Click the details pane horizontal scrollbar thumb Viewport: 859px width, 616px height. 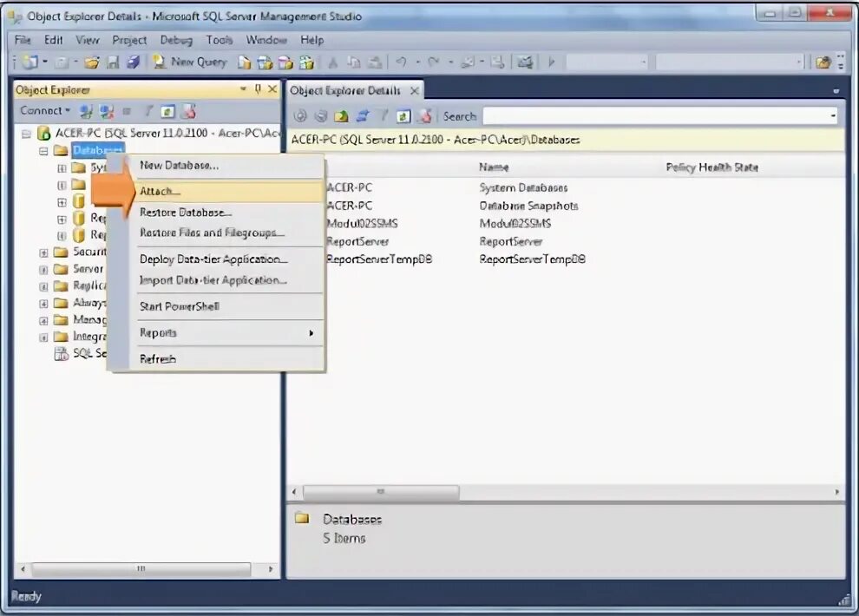381,492
